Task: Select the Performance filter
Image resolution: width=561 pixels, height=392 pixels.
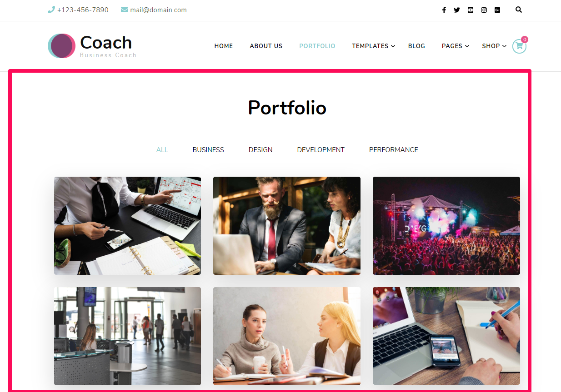Action: [394, 150]
